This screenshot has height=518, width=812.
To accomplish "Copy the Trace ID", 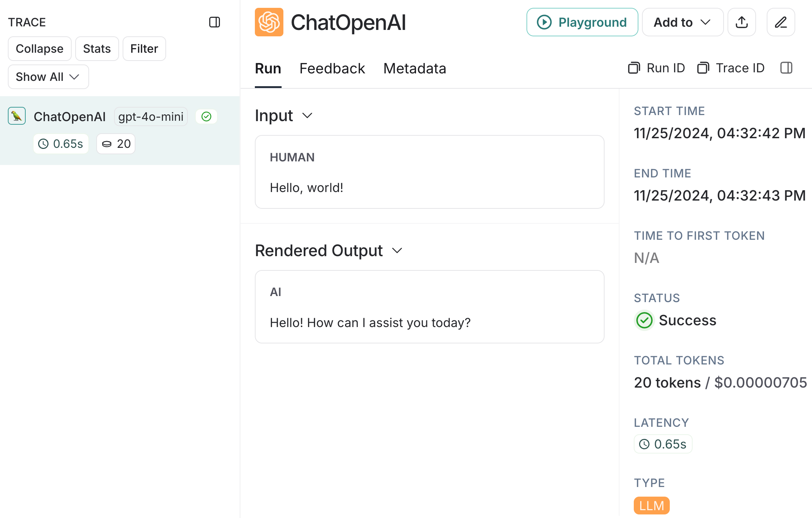I will coord(731,68).
